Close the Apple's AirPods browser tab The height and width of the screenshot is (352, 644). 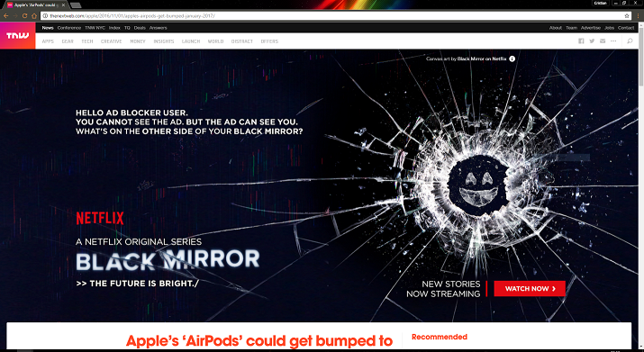[63, 5]
